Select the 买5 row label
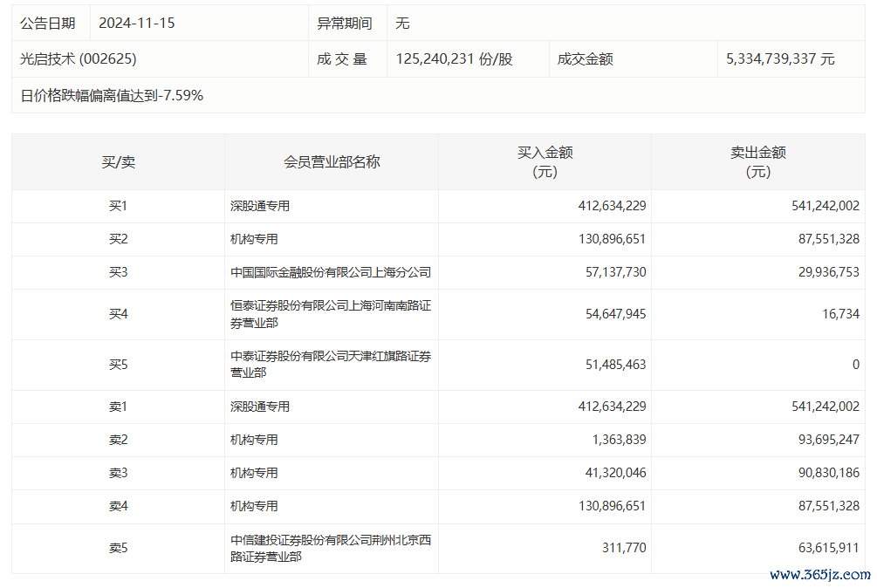Viewport: 877px width, 588px height. pyautogui.click(x=118, y=365)
